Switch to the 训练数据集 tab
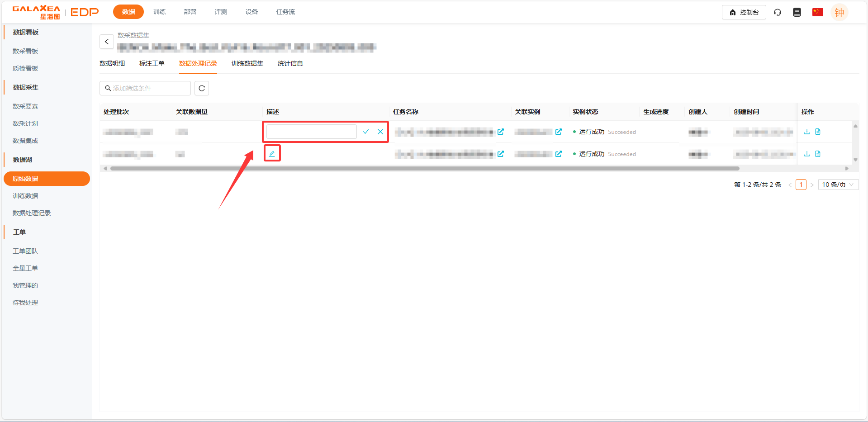 (247, 63)
